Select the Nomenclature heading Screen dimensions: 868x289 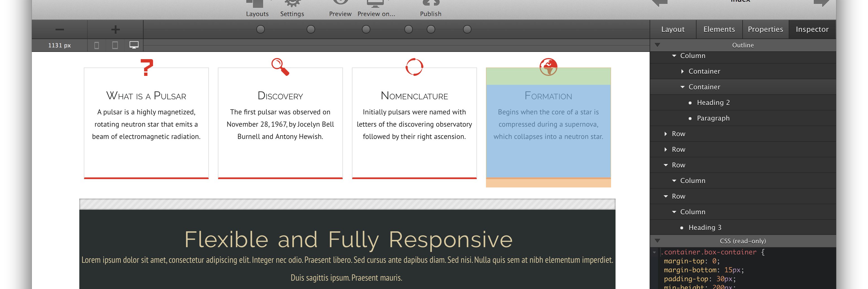click(x=414, y=96)
